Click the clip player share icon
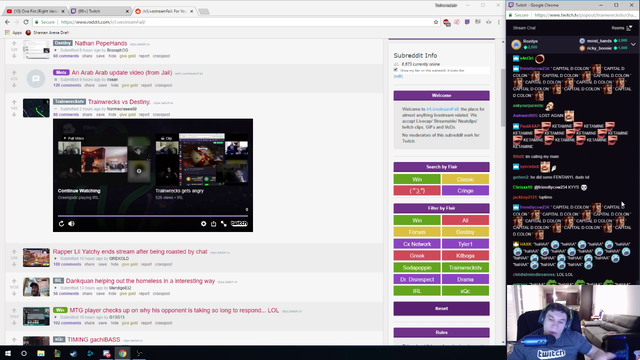640x360 pixels. tap(213, 224)
